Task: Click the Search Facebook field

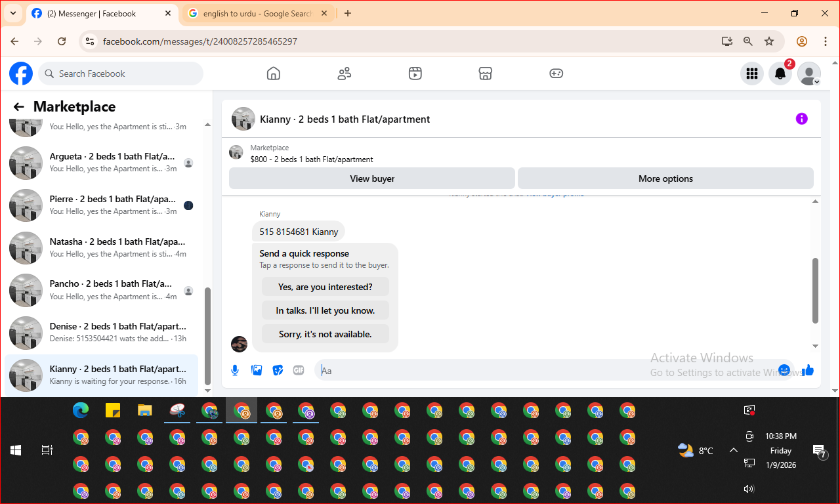Action: pos(121,73)
